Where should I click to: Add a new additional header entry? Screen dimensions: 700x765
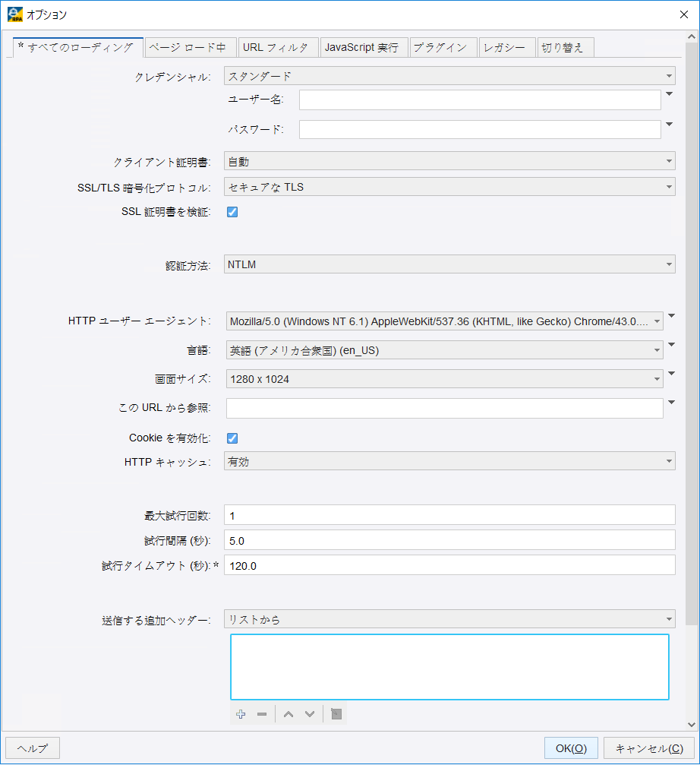(x=241, y=713)
